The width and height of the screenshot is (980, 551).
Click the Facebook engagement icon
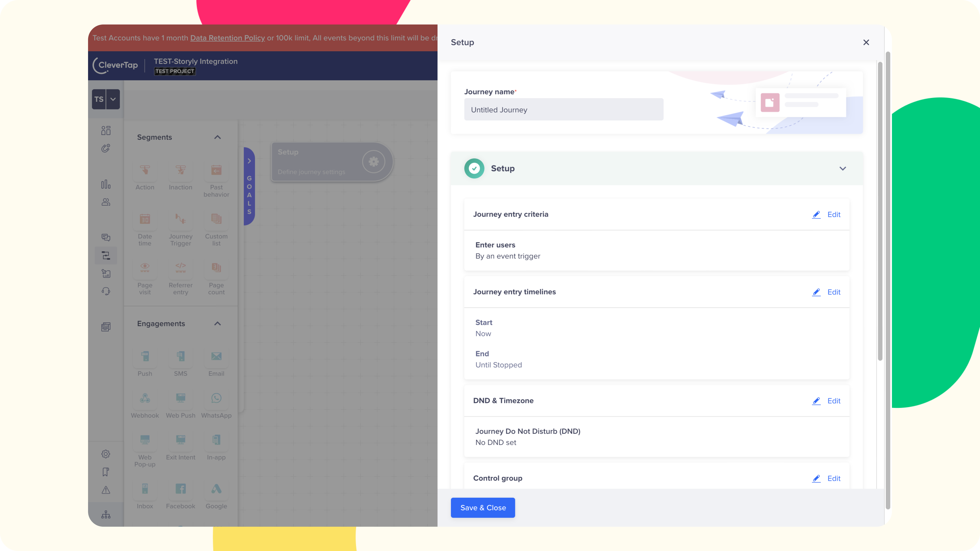(x=180, y=489)
